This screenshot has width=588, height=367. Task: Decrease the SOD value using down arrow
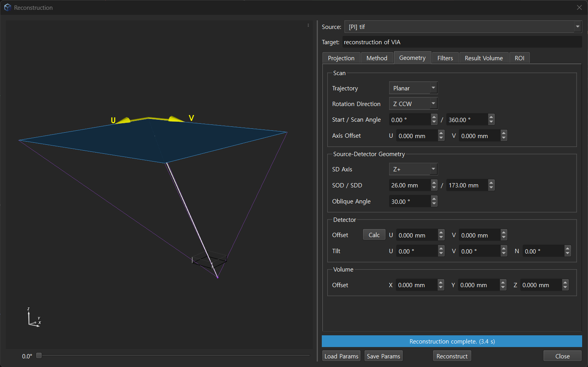click(x=434, y=187)
